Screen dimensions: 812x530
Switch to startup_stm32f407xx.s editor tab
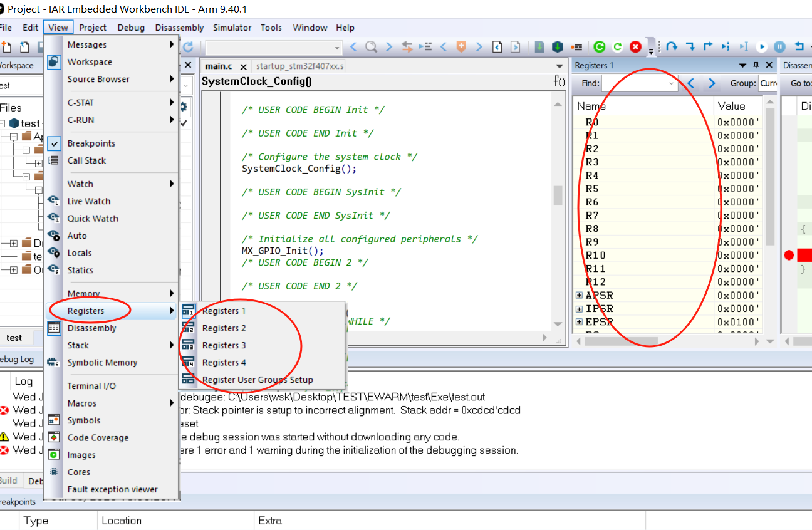point(299,66)
